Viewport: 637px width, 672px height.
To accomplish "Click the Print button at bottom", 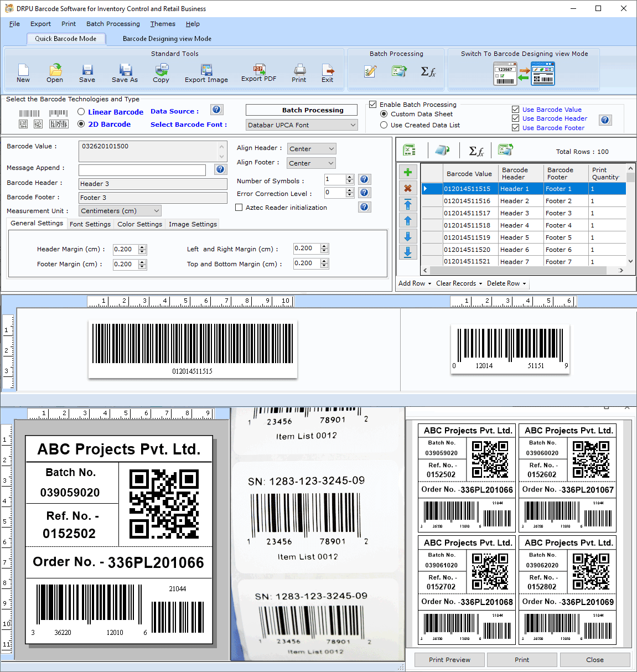I will tap(522, 660).
